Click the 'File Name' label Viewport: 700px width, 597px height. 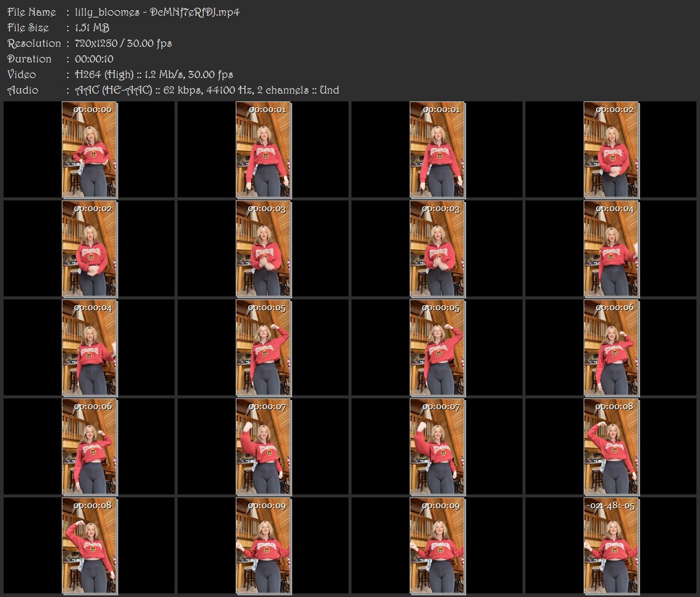(32, 12)
